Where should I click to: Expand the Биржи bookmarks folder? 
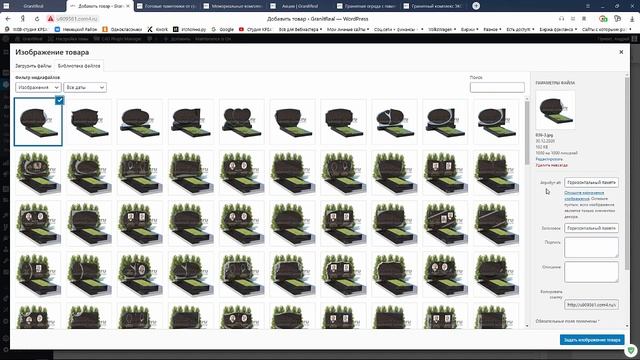[469, 29]
